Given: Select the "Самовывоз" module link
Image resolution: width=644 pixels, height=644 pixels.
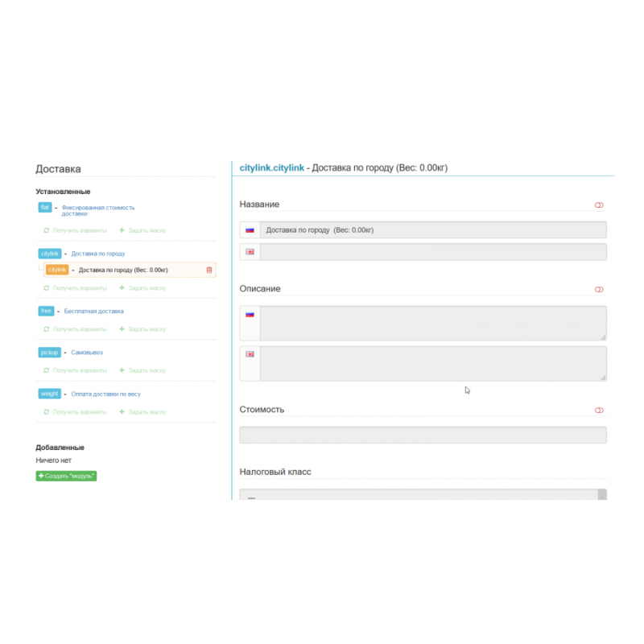Looking at the screenshot, I should click(85, 352).
